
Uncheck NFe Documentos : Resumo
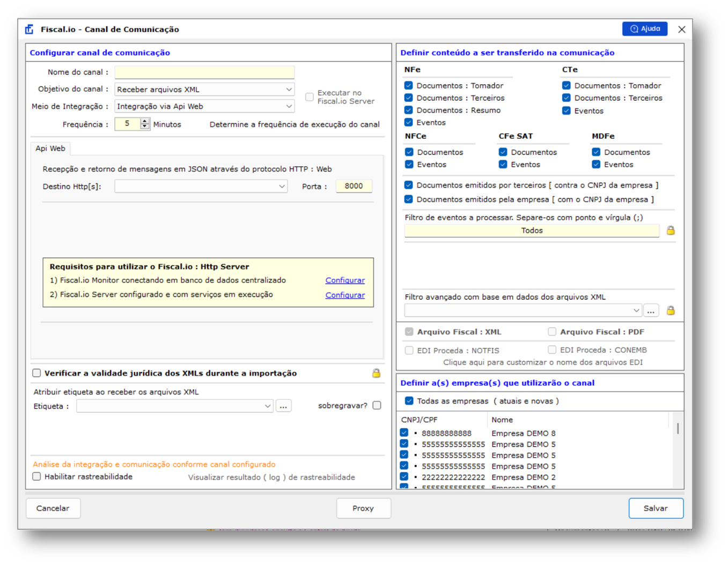pyautogui.click(x=409, y=110)
